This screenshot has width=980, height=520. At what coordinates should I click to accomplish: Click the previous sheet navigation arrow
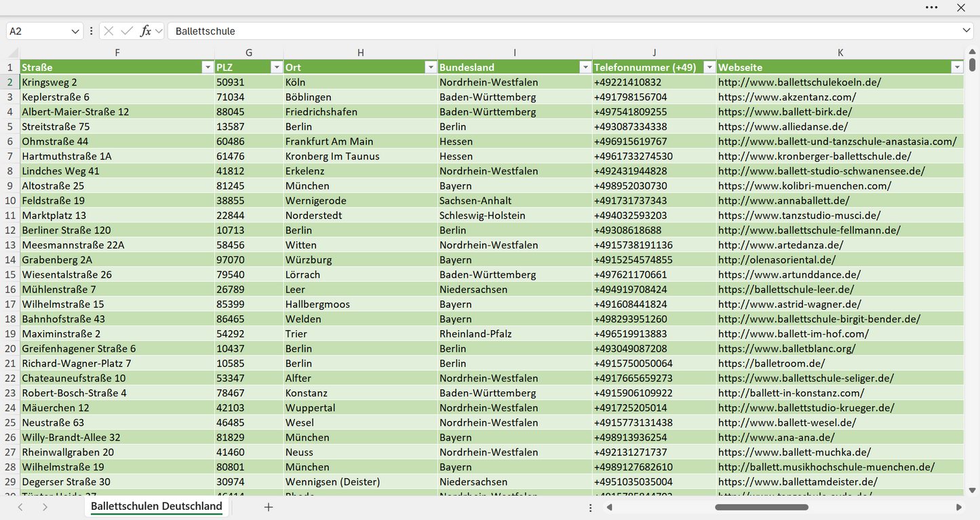(20, 507)
